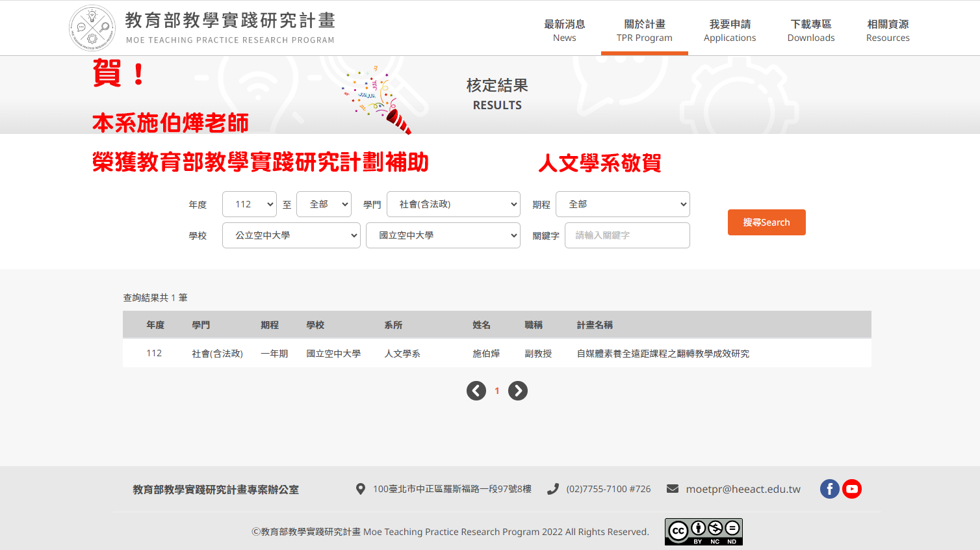Click the Creative Commons BY-NC-ND license badge

pyautogui.click(x=704, y=532)
